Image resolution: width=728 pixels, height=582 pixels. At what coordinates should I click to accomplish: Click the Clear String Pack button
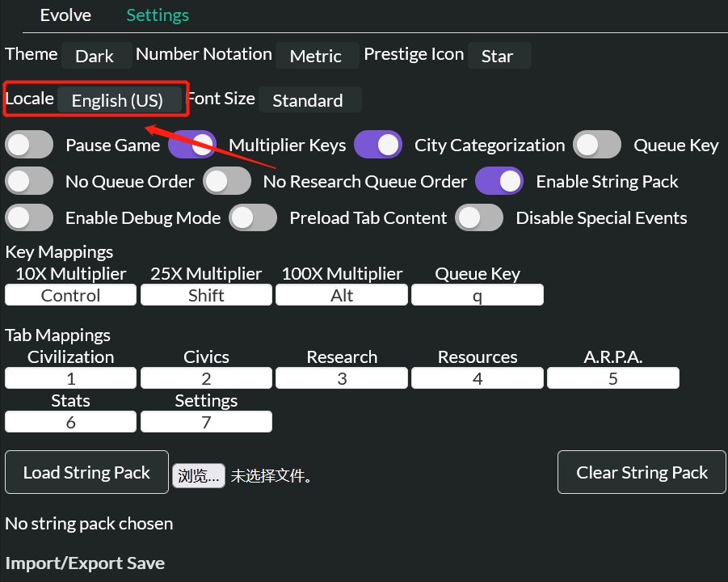click(641, 472)
